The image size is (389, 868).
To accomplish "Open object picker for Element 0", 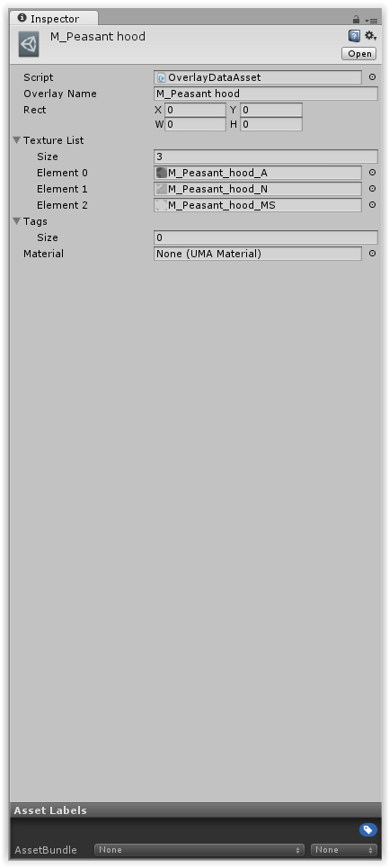I will point(373,173).
